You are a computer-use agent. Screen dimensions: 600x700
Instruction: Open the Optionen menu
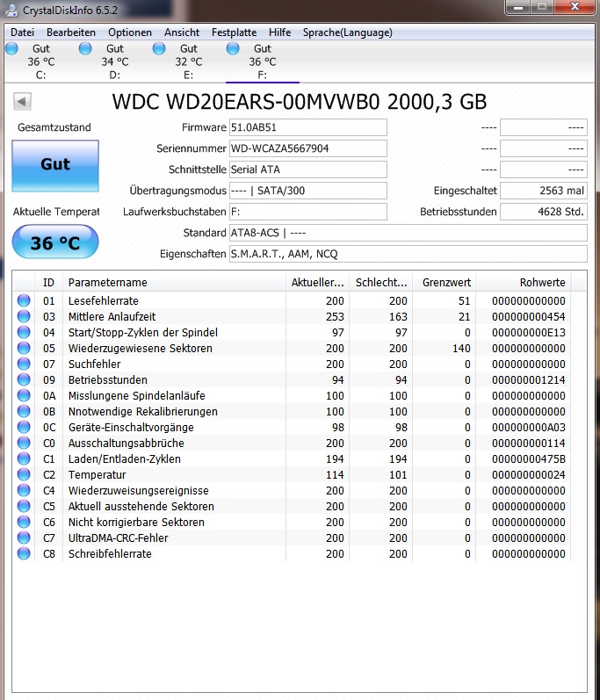tap(130, 32)
